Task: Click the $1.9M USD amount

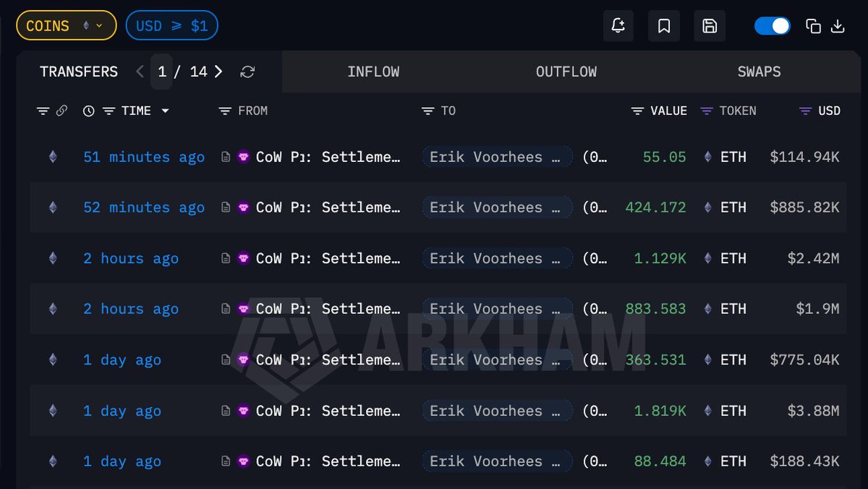Action: 817,309
